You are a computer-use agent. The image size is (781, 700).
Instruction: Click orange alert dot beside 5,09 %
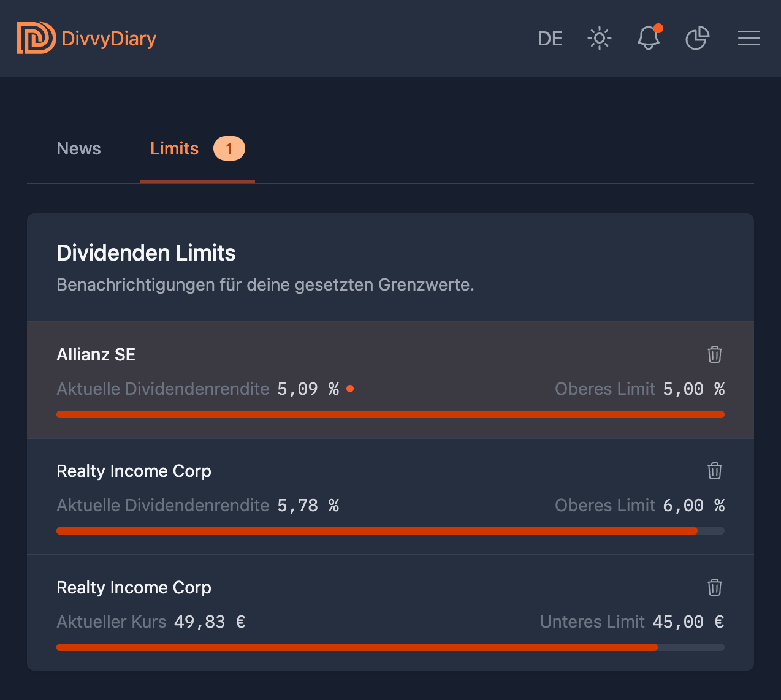click(350, 389)
